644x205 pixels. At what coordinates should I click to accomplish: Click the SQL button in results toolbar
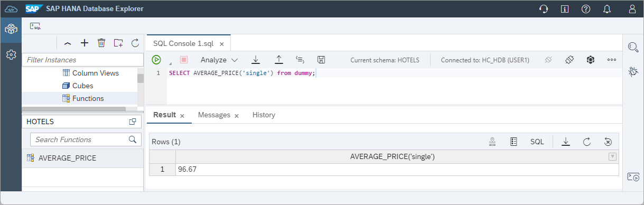coord(537,142)
